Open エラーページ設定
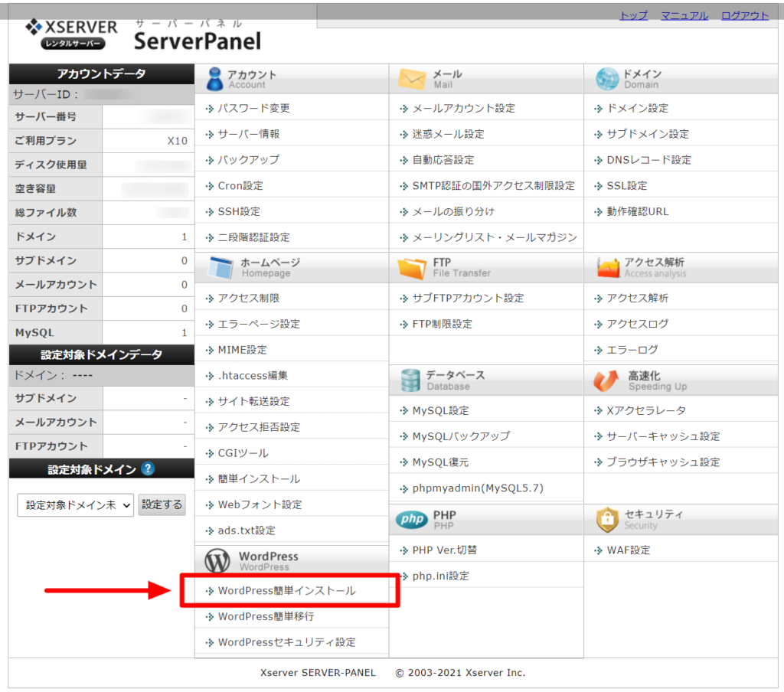Image resolution: width=784 pixels, height=692 pixels. point(259,324)
